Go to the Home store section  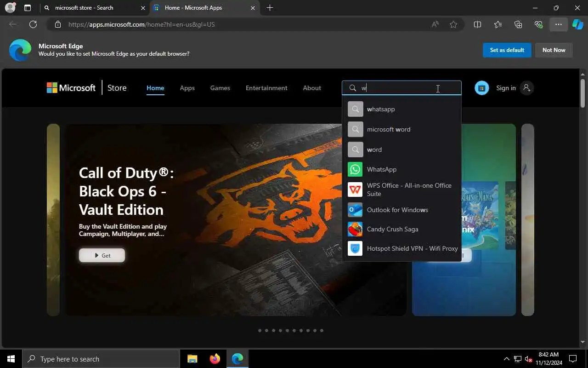coord(155,88)
